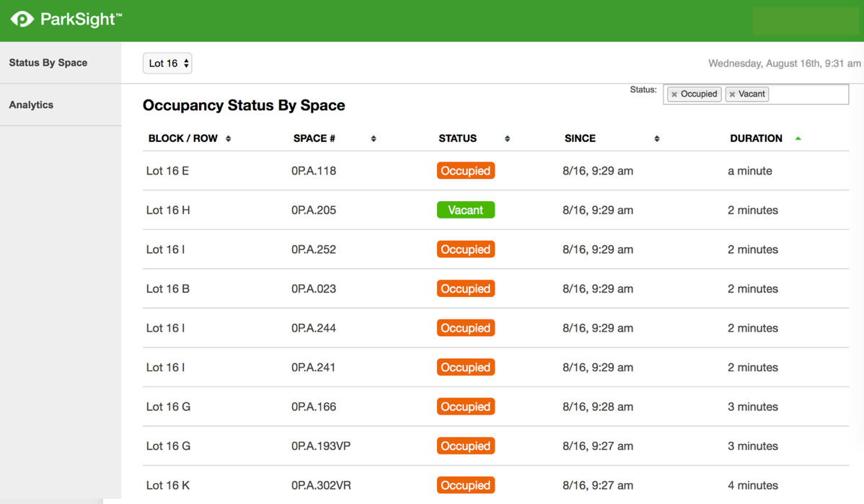Toggle sorting on the Status column
Screen dimensions: 864x504
coord(507,138)
